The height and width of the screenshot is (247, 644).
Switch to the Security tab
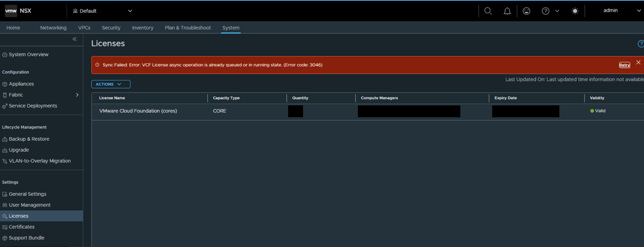(111, 28)
